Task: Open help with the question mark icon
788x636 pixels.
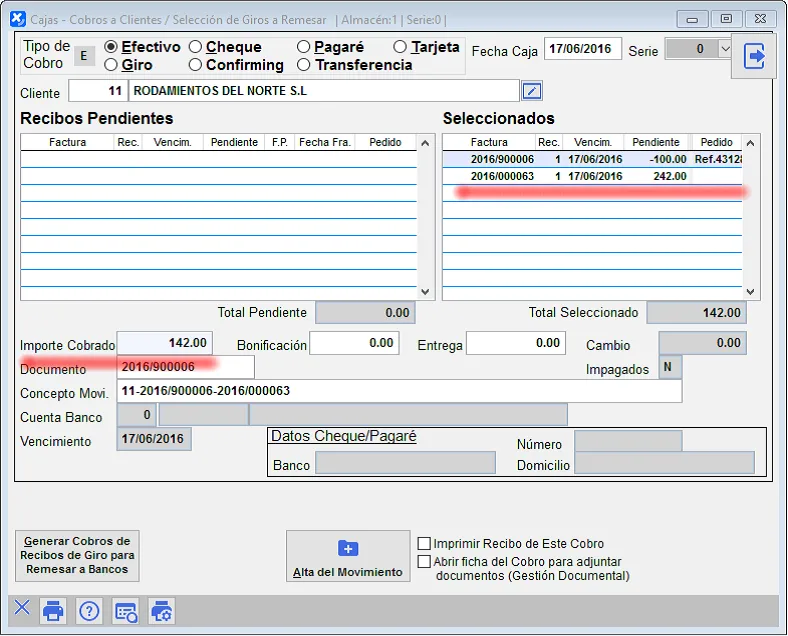Action: click(x=89, y=610)
